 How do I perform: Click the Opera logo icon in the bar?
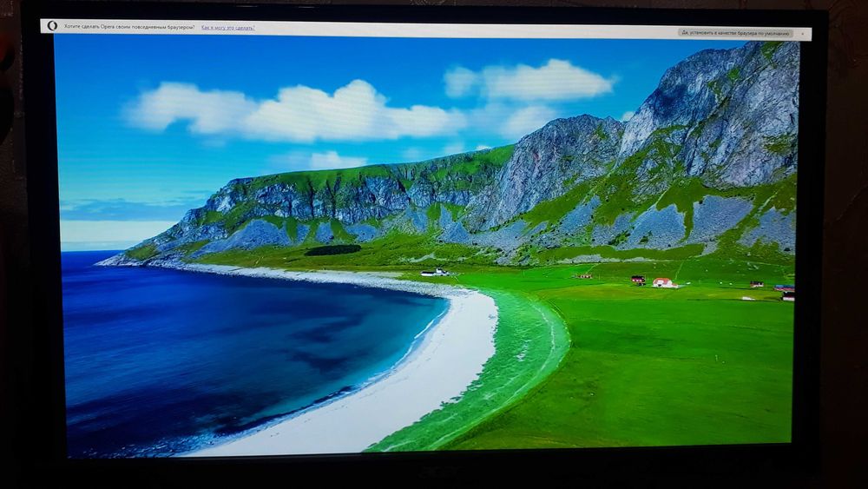(52, 25)
